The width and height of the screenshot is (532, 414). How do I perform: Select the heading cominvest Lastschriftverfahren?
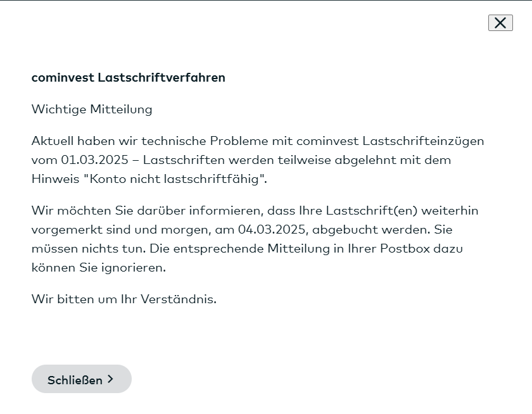pos(128,77)
